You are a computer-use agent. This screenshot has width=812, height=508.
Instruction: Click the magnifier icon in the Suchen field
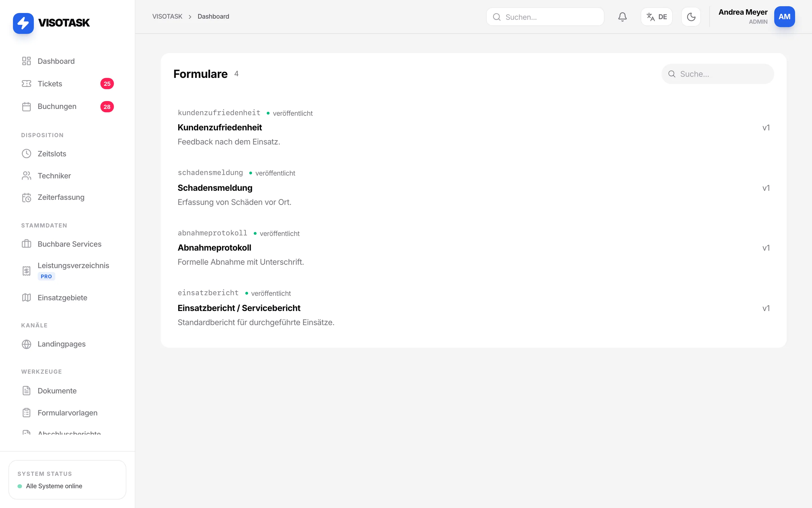point(497,17)
